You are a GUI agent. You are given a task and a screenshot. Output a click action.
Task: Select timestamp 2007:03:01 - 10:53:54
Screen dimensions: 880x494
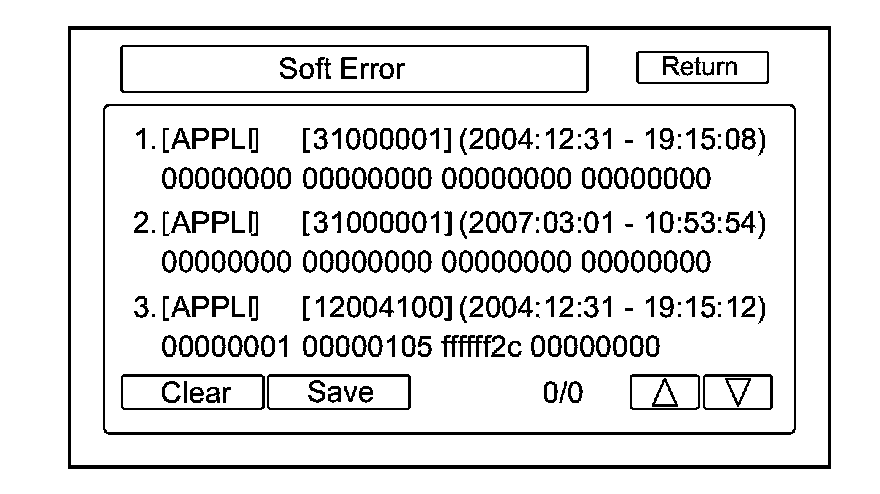pyautogui.click(x=612, y=222)
